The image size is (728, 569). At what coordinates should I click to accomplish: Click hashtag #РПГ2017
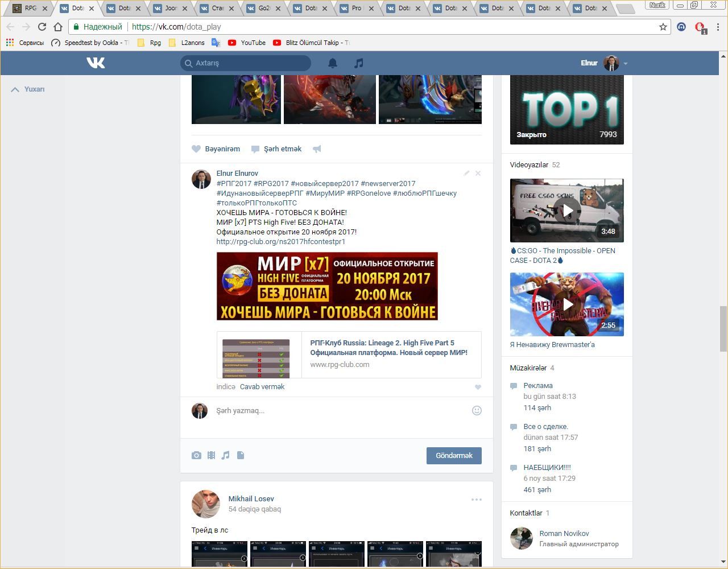point(234,184)
